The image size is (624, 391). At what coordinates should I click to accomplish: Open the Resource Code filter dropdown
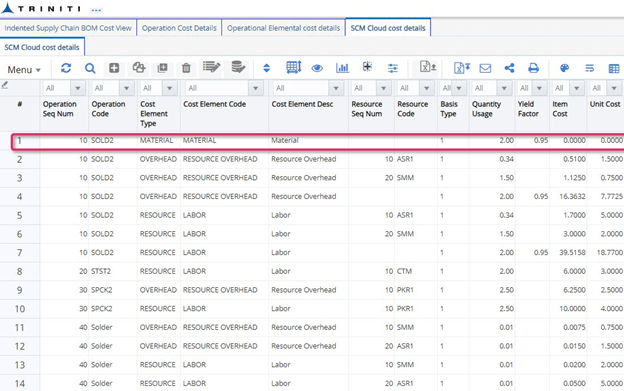(427, 88)
